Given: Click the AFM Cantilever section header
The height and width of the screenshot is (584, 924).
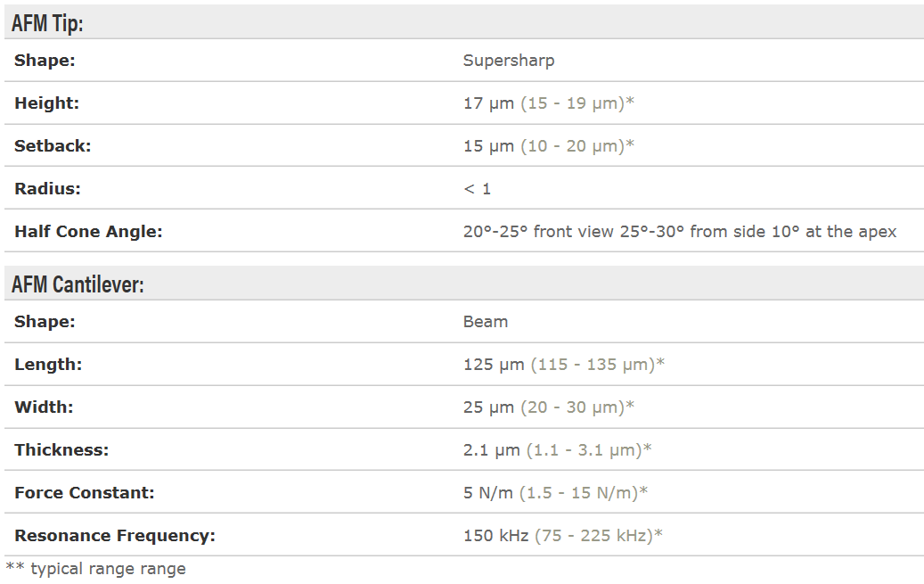Looking at the screenshot, I should click(x=78, y=284).
